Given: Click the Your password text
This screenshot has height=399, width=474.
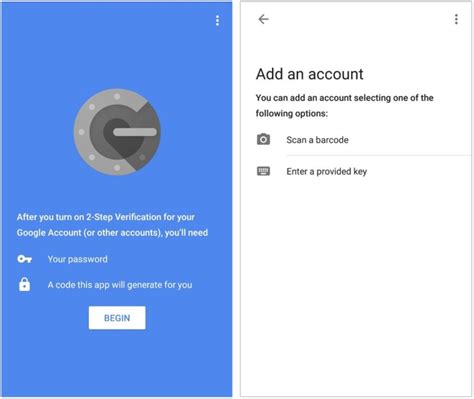Looking at the screenshot, I should pyautogui.click(x=78, y=259).
